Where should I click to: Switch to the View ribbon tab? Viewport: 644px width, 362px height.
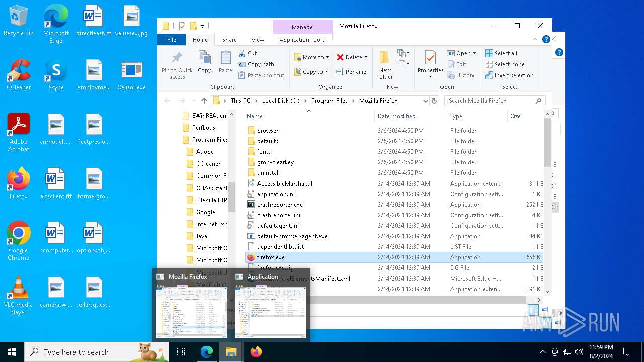(258, 40)
